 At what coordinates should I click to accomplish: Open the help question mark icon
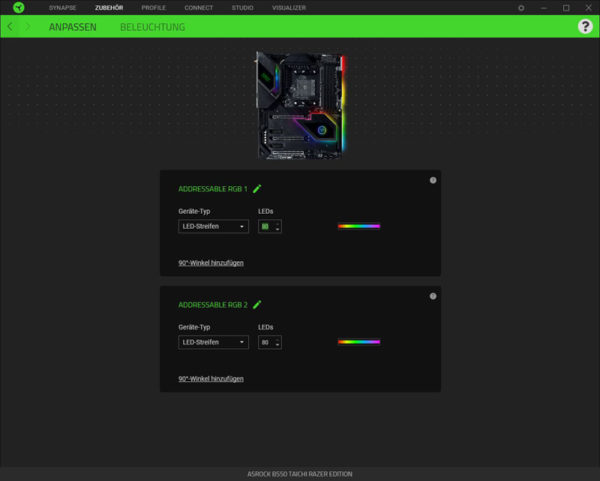click(x=585, y=26)
